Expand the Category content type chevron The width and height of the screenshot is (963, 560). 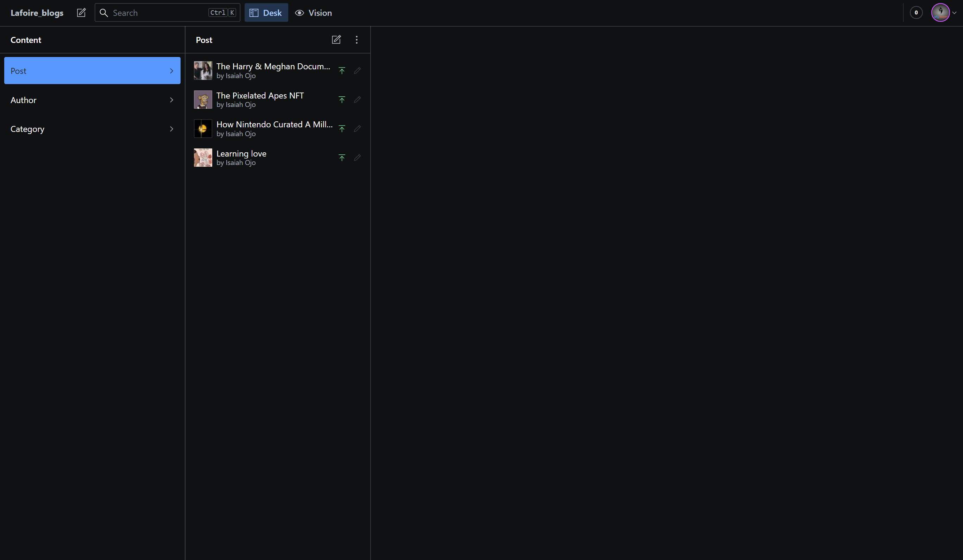(171, 129)
